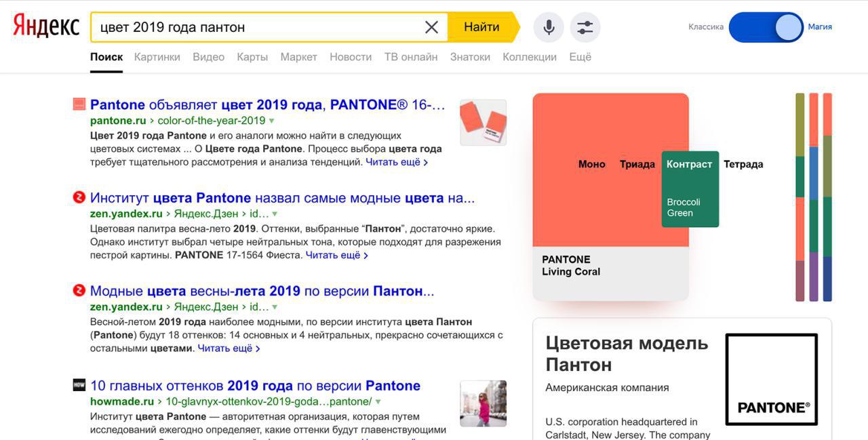Click Zen favicon beside Институт цвета Pantone result
The height and width of the screenshot is (440, 868).
pyautogui.click(x=79, y=197)
